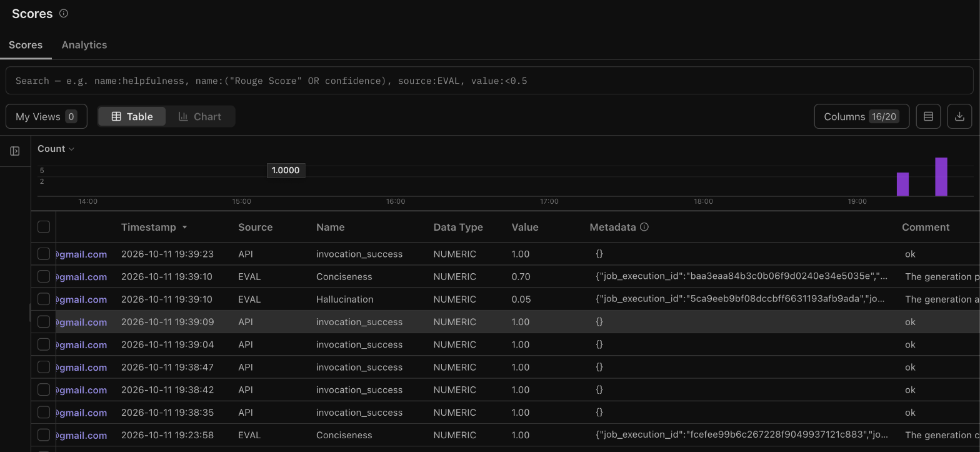Image resolution: width=980 pixels, height=452 pixels.
Task: Open the gmail.com link in Hallucination row
Action: 81,299
